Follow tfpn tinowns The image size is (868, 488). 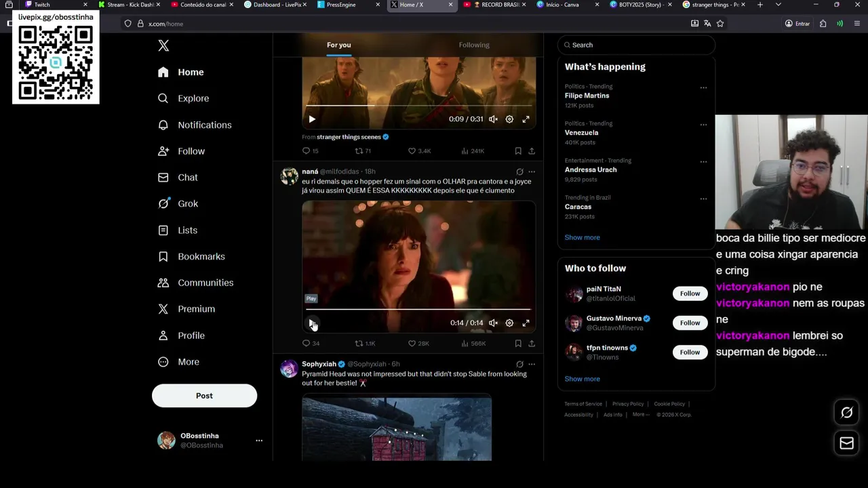point(690,352)
